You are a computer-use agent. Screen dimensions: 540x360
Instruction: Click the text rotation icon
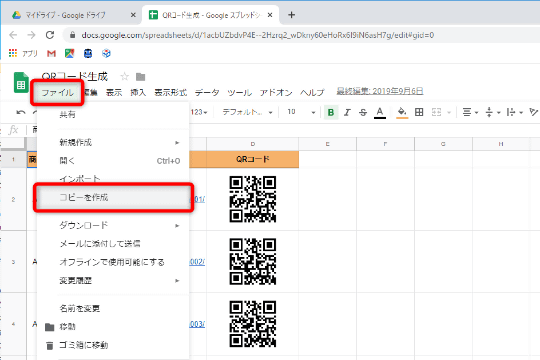[534, 112]
